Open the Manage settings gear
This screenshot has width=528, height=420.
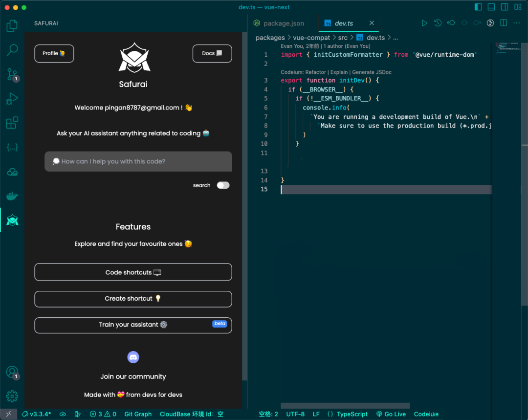12,396
